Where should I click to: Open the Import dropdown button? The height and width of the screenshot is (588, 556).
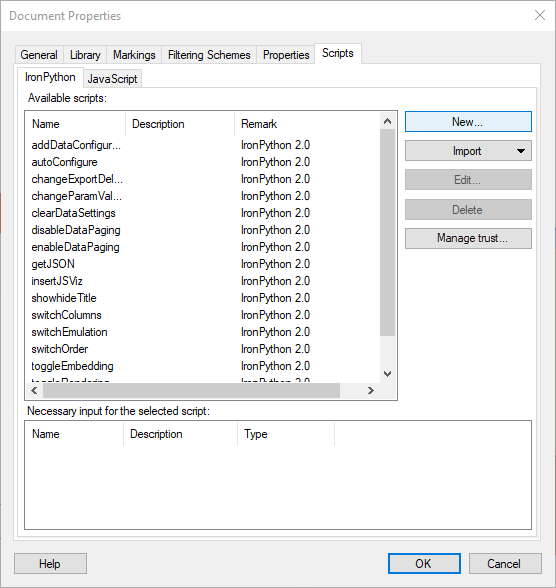tap(468, 151)
